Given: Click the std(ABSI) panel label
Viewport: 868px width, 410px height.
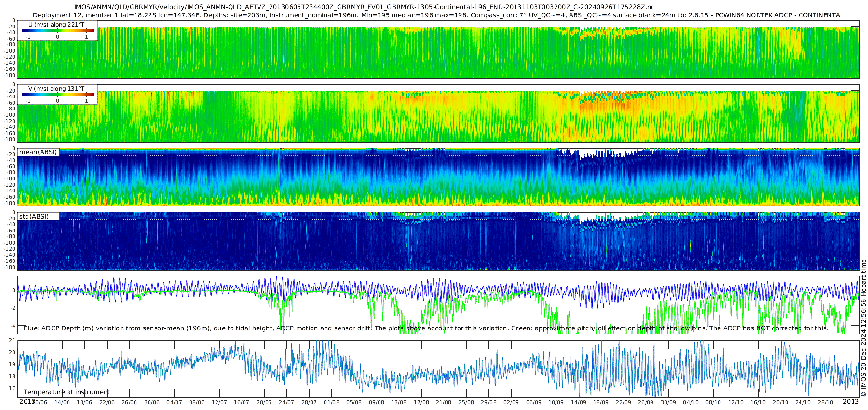Looking at the screenshot, I should click(34, 216).
